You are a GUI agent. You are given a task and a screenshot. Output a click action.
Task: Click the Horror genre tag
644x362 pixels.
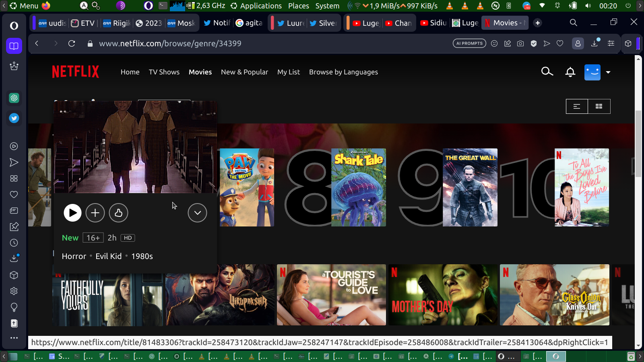[74, 256]
